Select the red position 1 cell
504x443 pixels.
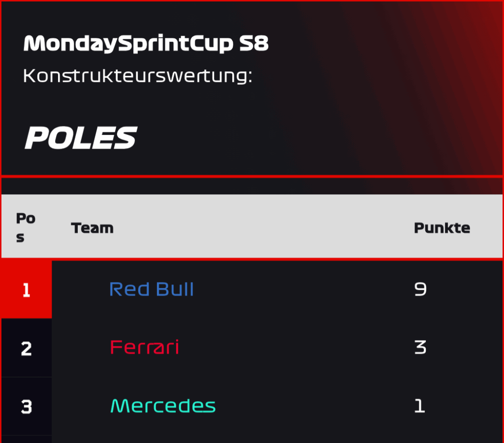pyautogui.click(x=27, y=289)
